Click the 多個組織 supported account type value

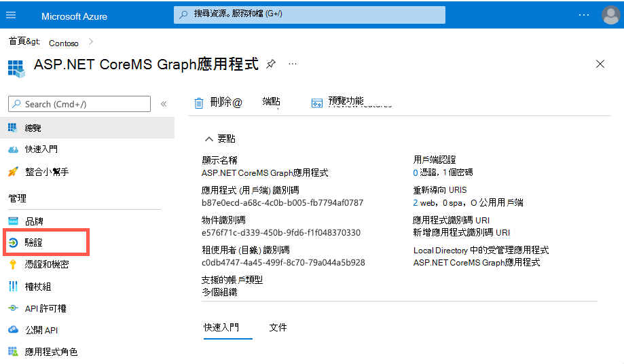(219, 293)
